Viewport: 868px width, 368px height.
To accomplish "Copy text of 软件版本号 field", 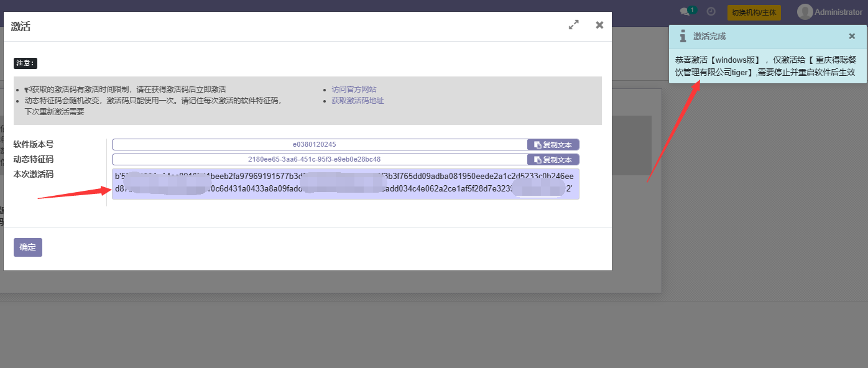I will pyautogui.click(x=553, y=144).
